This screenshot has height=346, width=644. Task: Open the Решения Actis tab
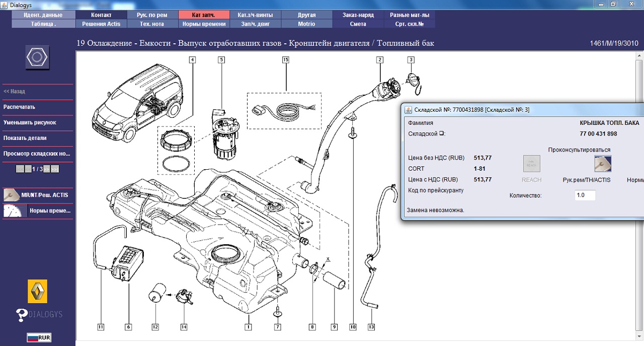click(101, 24)
